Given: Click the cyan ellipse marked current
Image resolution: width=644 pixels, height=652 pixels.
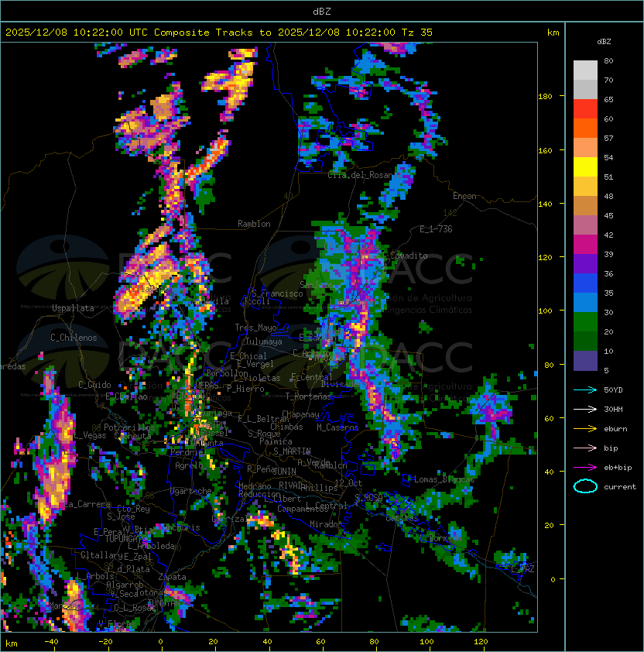Looking at the screenshot, I should [x=585, y=486].
